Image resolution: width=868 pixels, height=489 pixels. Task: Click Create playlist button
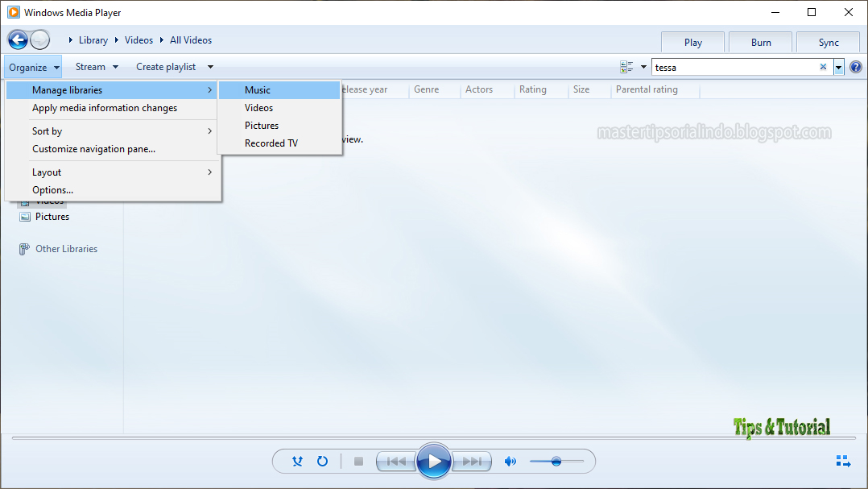pos(166,66)
